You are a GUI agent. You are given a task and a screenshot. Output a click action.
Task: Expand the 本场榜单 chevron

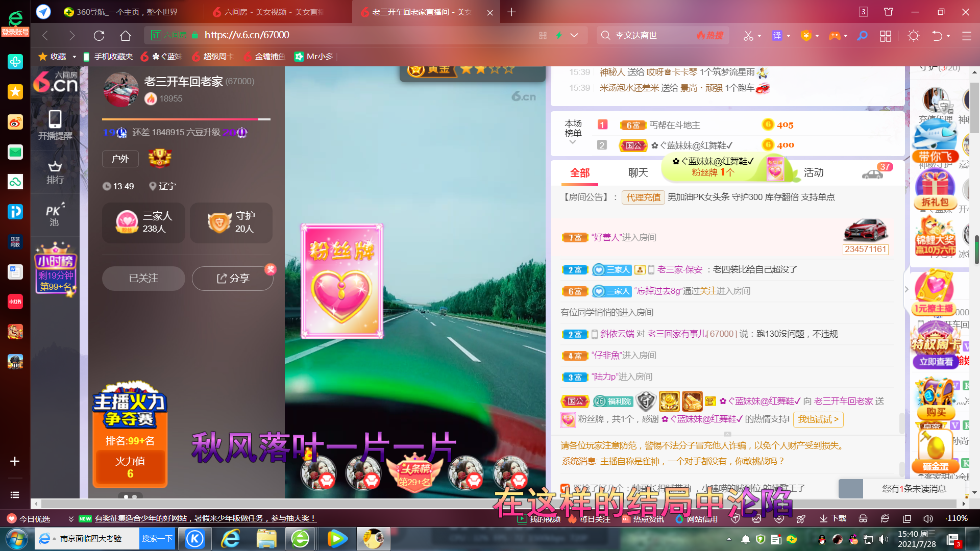click(x=573, y=142)
